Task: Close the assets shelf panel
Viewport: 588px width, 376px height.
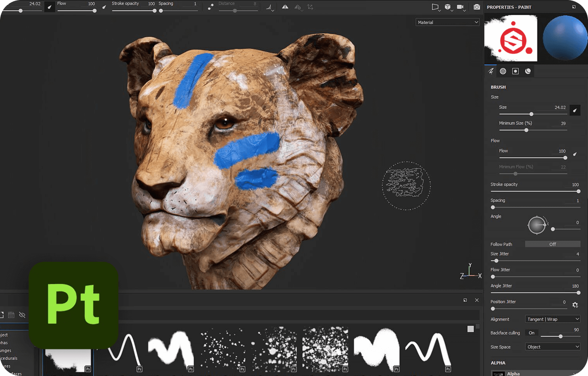Action: pos(477,300)
